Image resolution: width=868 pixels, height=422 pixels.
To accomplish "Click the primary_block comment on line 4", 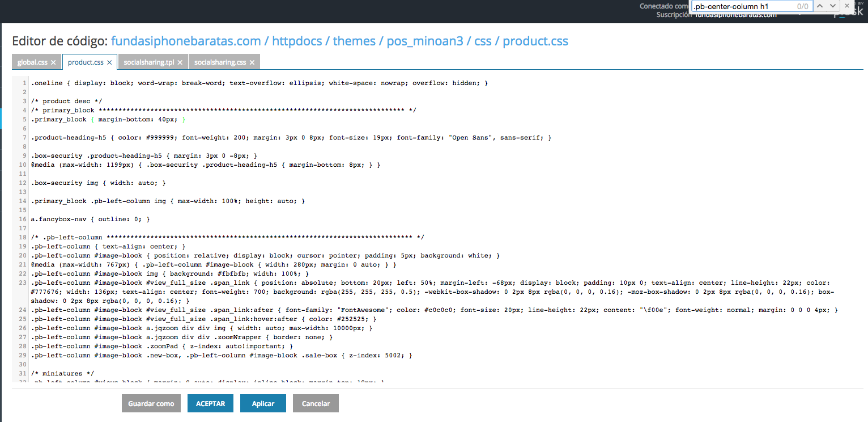I will (224, 110).
